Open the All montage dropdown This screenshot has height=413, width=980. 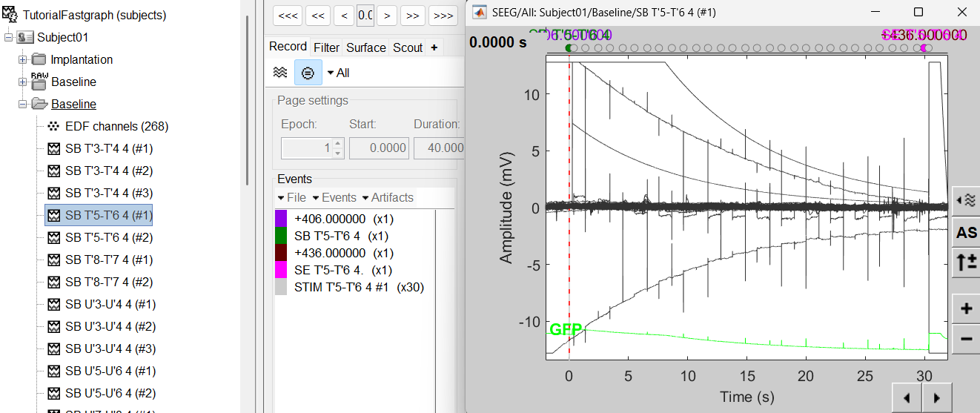pyautogui.click(x=338, y=73)
